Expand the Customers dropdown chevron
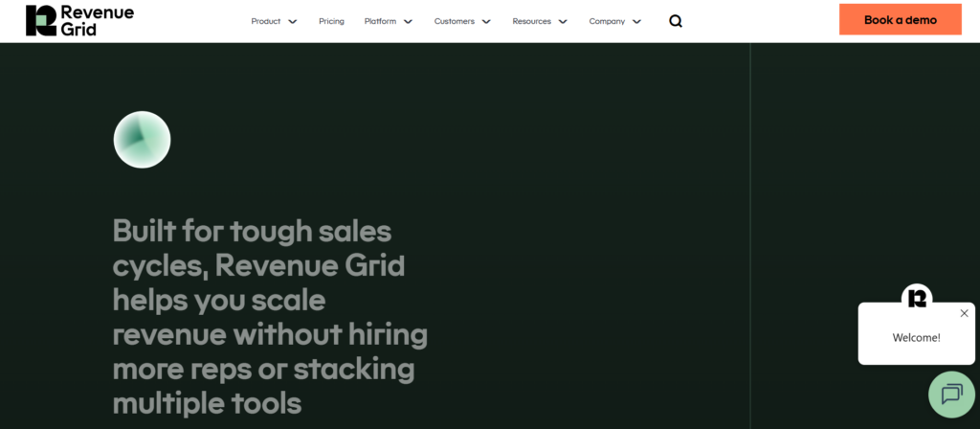The height and width of the screenshot is (429, 980). click(x=486, y=21)
